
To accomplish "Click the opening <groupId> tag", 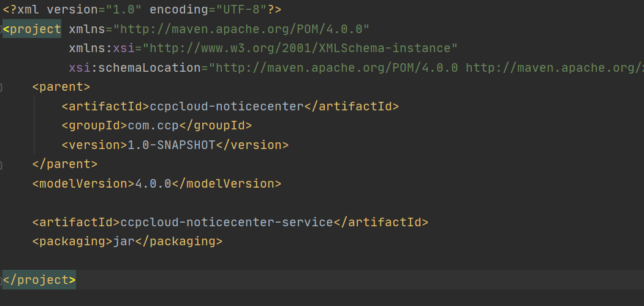I will point(95,126).
